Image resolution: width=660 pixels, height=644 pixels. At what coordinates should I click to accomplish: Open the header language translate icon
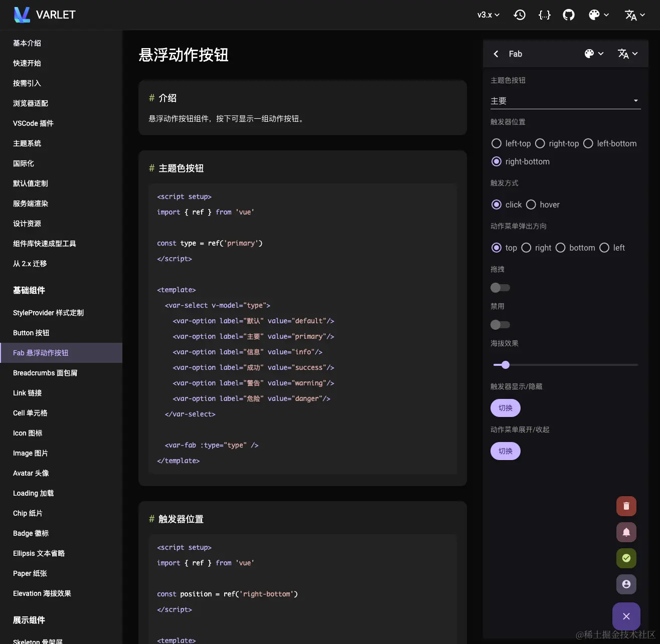[x=630, y=15]
